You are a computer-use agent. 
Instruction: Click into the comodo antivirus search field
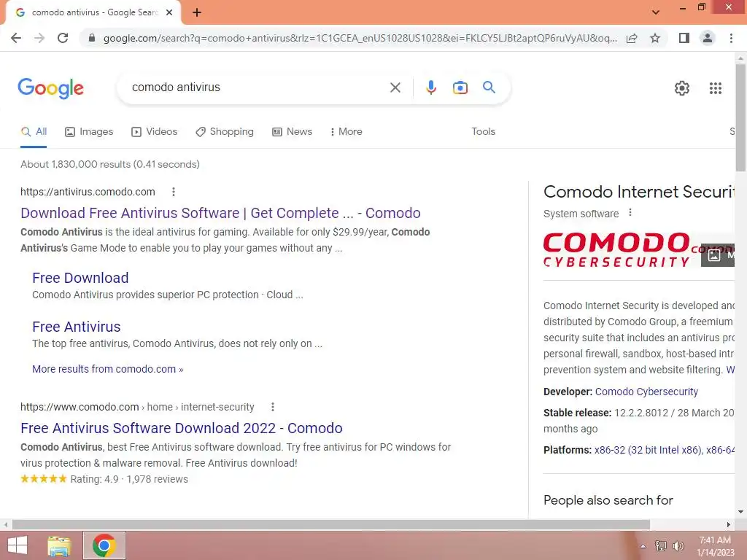tap(258, 87)
